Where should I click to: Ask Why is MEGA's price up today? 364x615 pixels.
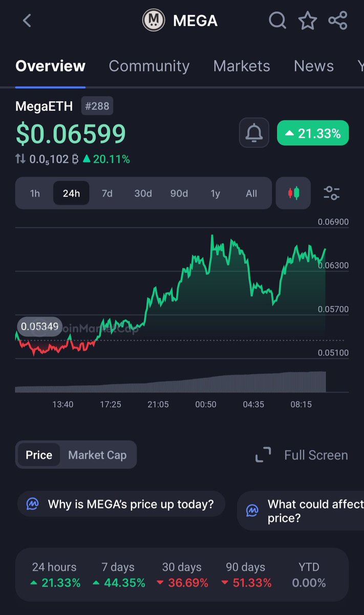121,504
